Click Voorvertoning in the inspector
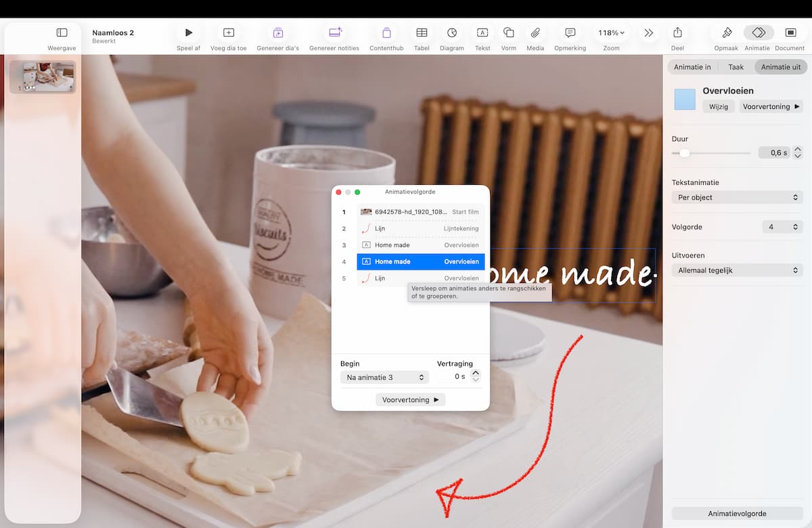 [771, 106]
